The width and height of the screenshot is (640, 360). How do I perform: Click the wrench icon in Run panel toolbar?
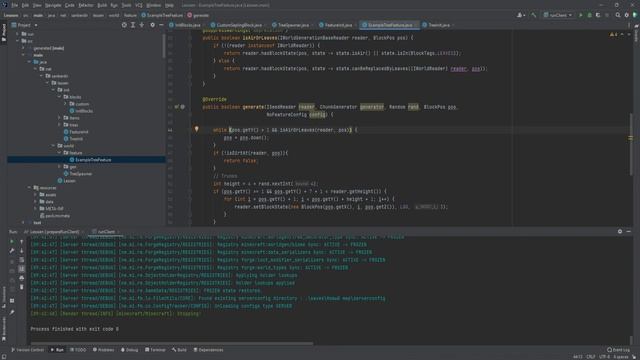pyautogui.click(x=12, y=251)
